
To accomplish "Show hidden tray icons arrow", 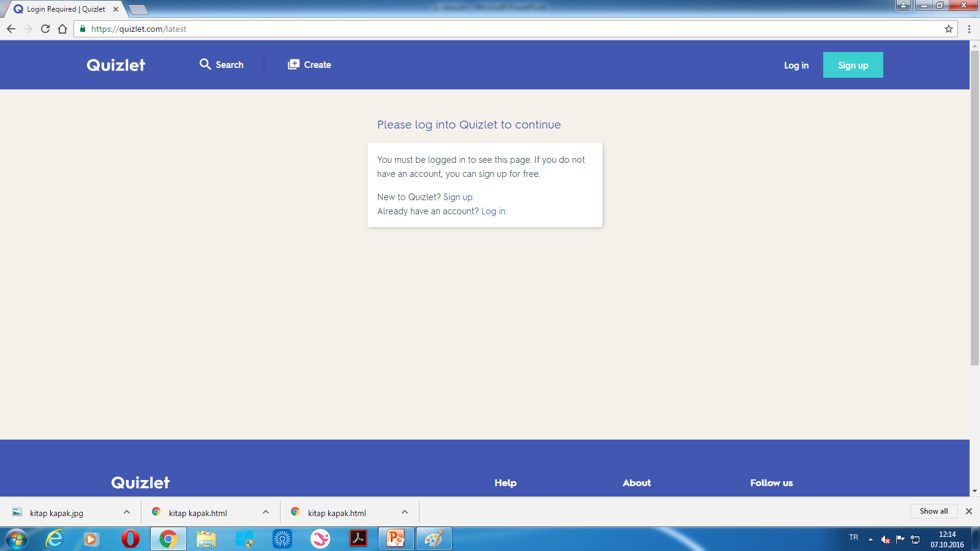I will coord(870,539).
